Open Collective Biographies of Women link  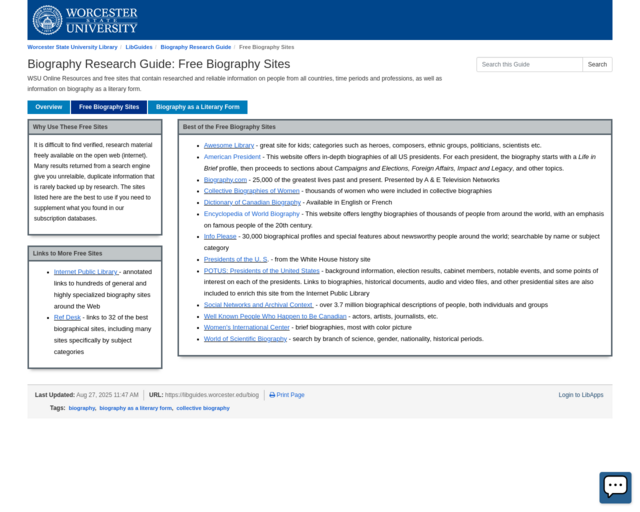[251, 191]
